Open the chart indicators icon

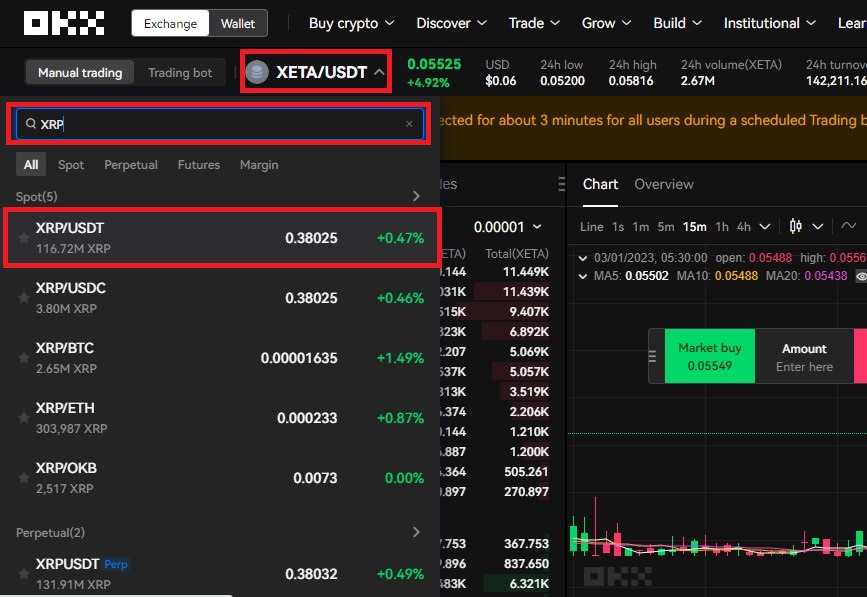pyautogui.click(x=849, y=226)
